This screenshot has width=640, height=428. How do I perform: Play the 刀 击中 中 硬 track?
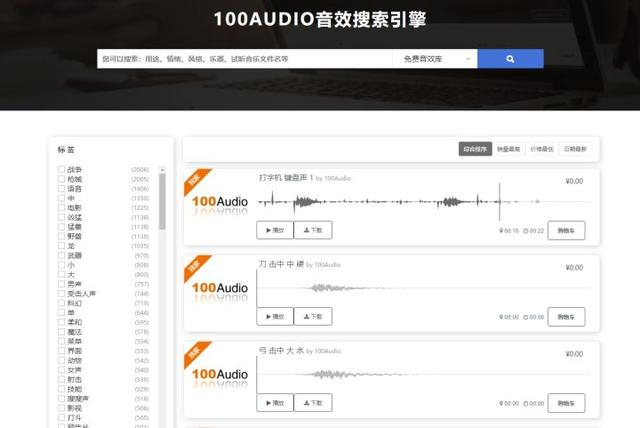(275, 317)
